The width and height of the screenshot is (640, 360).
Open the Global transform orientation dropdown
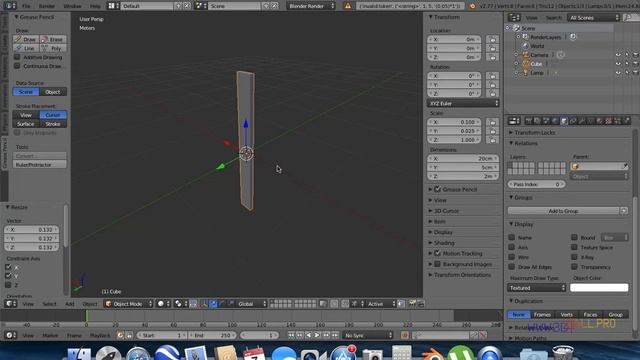click(251, 304)
